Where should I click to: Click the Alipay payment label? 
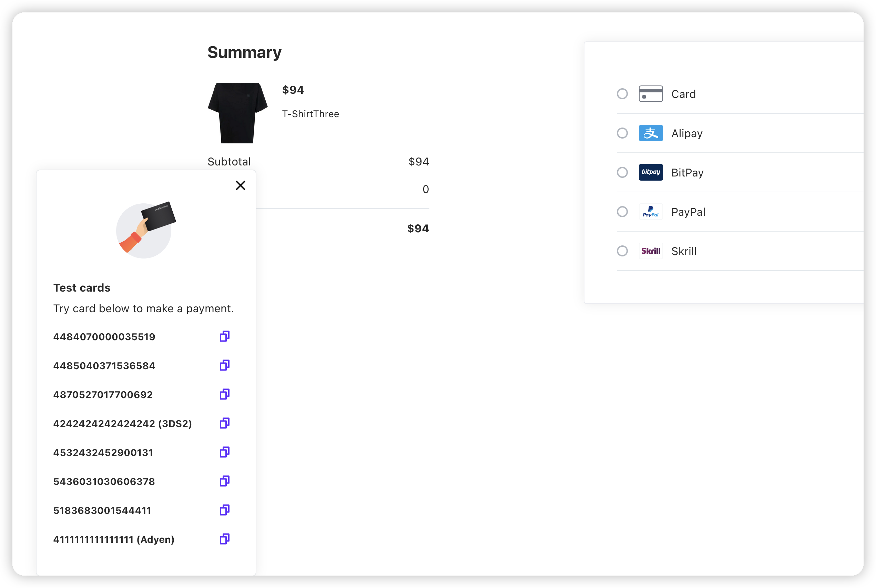tap(687, 133)
